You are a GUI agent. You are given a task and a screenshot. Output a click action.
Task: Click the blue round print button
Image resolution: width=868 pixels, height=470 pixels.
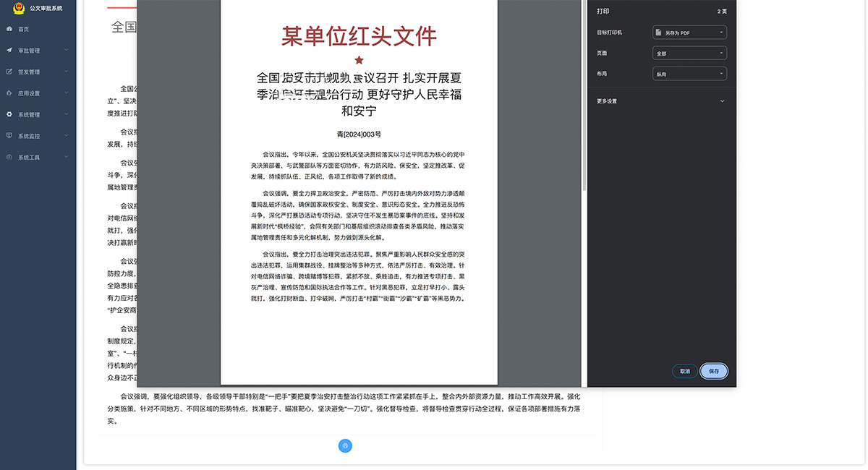click(x=346, y=445)
